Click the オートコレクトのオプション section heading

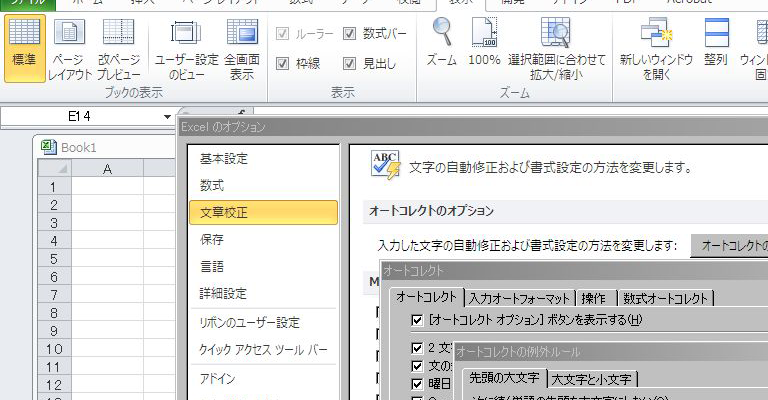pos(431,211)
